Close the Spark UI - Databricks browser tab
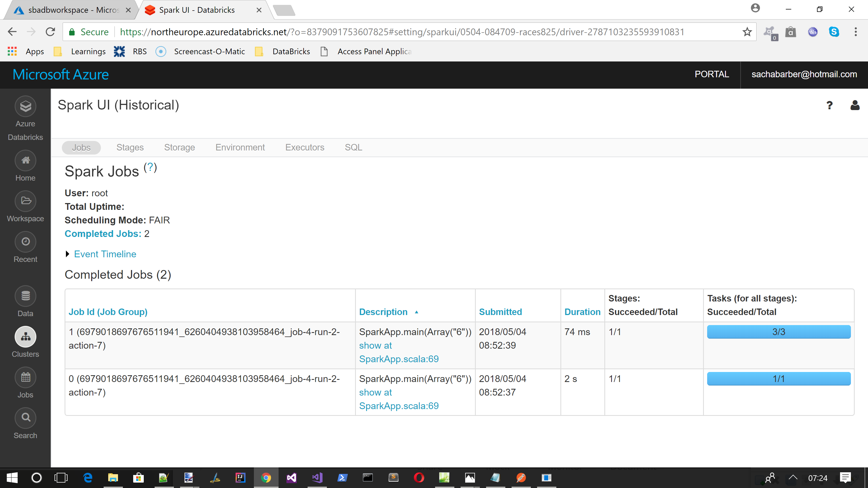Screen dimensions: 868x488 (259, 10)
